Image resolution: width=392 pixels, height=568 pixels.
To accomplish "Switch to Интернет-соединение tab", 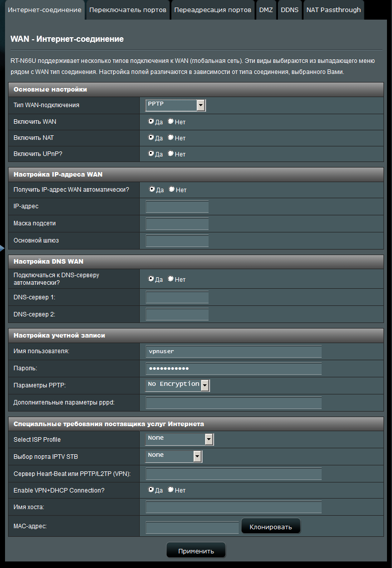I will 45,10.
